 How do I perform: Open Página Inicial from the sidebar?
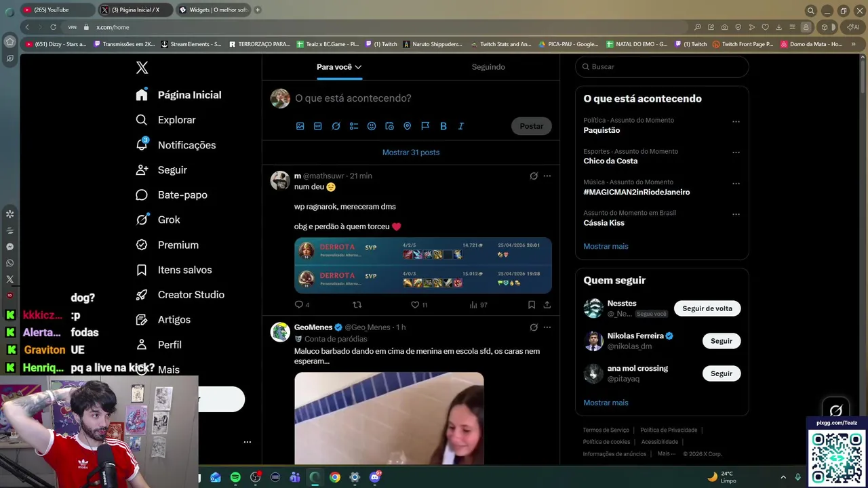(x=178, y=95)
